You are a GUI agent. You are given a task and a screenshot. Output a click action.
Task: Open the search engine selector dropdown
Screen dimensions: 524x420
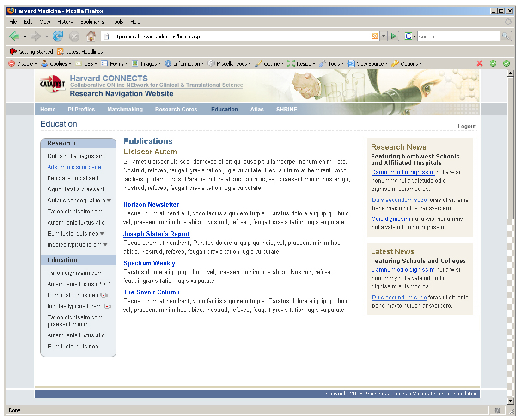[x=411, y=36]
